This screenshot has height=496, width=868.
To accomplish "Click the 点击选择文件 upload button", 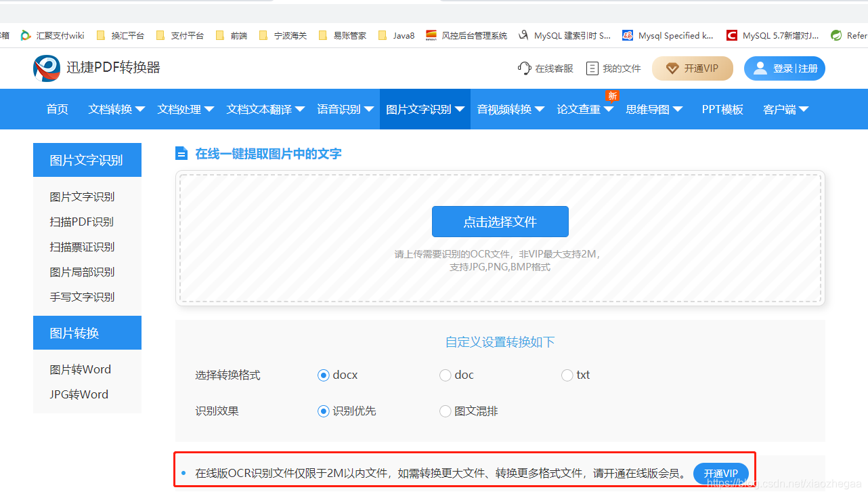I will 500,222.
